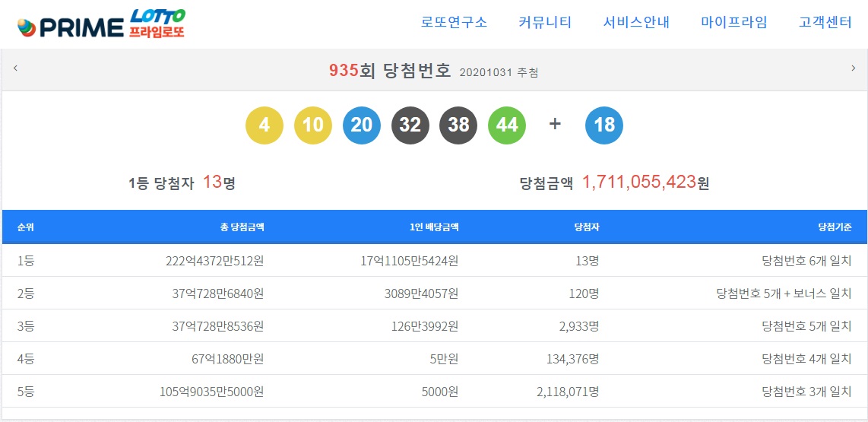Click total prize 37억728만8536원
This screenshot has height=422, width=868.
pyautogui.click(x=218, y=327)
